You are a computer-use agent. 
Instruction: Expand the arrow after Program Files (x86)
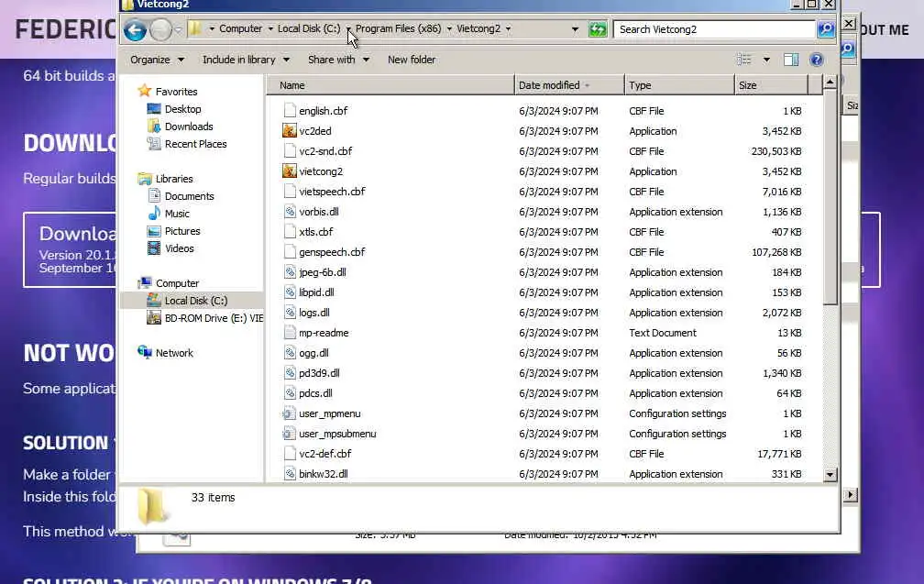(x=449, y=28)
